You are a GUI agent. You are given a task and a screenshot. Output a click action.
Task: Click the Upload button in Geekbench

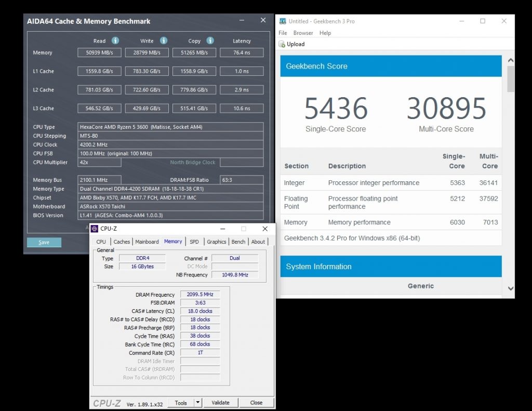pyautogui.click(x=292, y=44)
